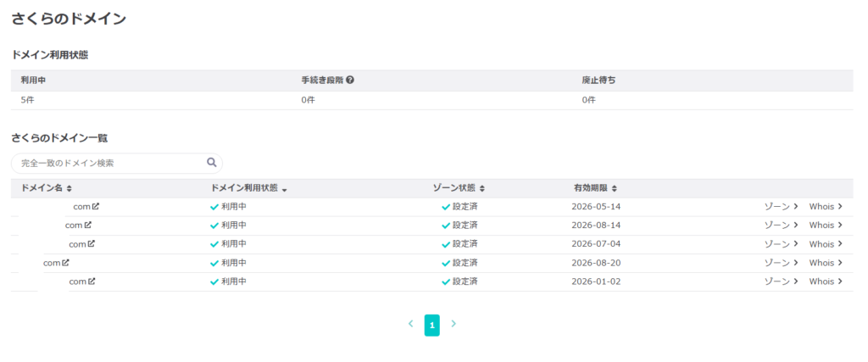868x362 pixels.
Task: View Whois for domain expiring 2026-01-02
Action: (x=826, y=281)
